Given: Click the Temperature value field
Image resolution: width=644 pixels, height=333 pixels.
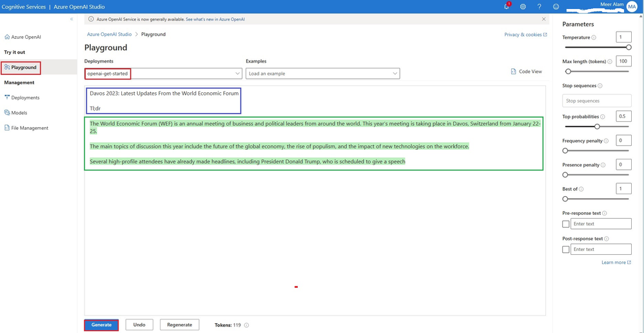Looking at the screenshot, I should point(623,37).
